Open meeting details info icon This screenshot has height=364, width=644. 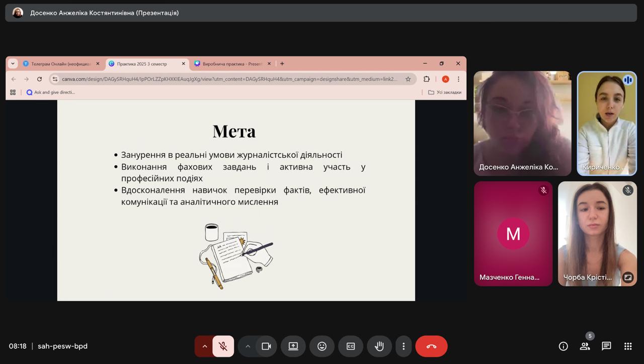[563, 346]
